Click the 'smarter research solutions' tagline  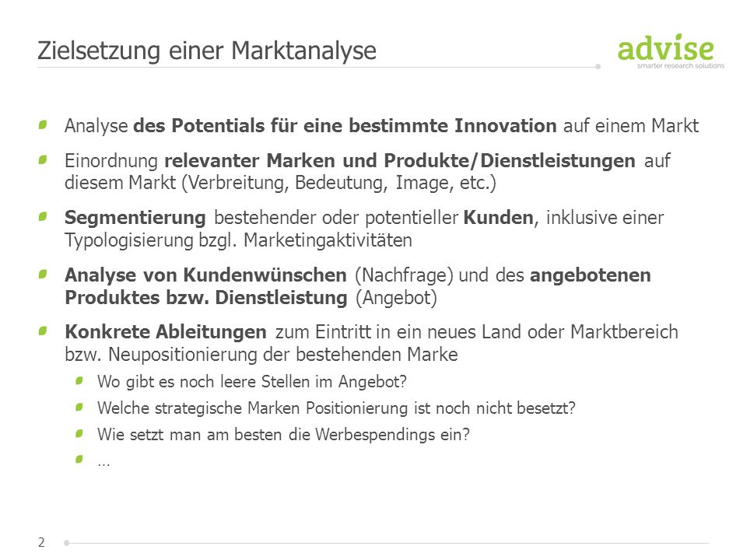681,65
